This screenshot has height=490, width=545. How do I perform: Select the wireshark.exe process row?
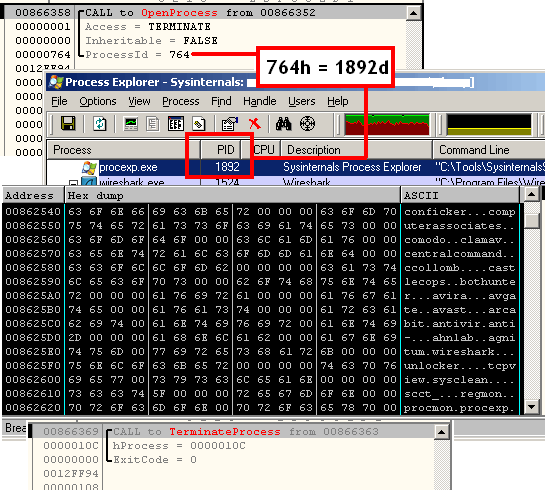click(x=296, y=180)
